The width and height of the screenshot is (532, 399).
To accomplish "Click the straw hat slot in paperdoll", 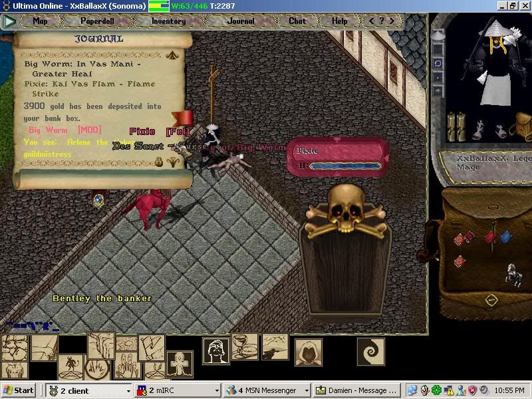I will [x=438, y=35].
